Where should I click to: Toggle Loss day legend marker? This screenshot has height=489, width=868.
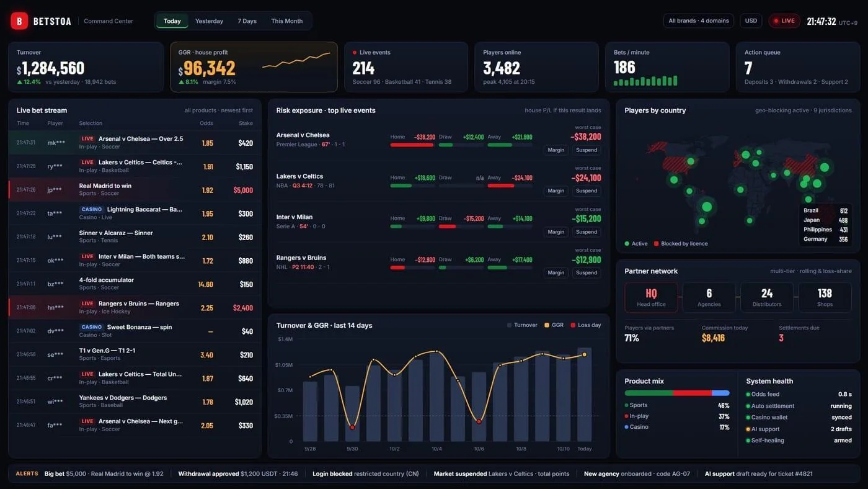pos(585,325)
